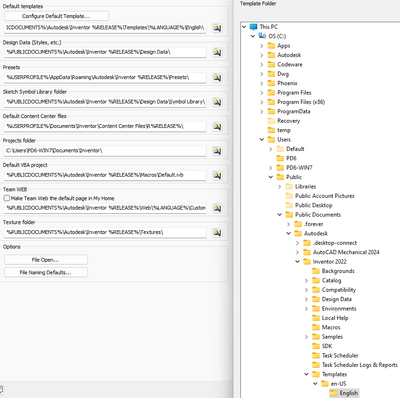
Task: Click browse icon for Design Data path
Action: pyautogui.click(x=217, y=52)
